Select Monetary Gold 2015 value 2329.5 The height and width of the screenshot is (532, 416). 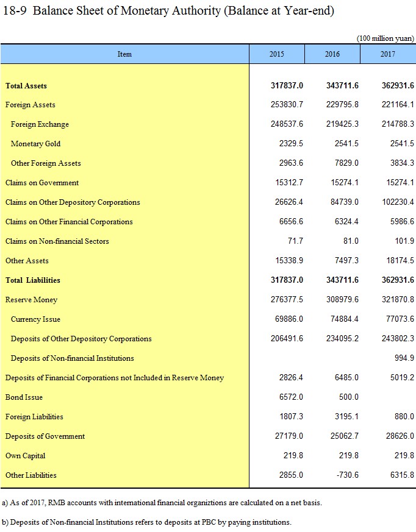[x=291, y=144]
